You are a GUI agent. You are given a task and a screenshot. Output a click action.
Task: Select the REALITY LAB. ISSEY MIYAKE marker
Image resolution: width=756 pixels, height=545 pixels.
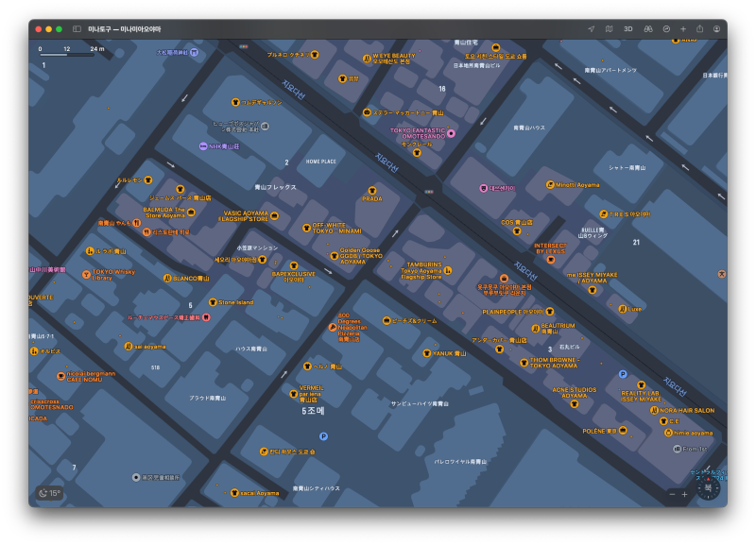point(641,385)
